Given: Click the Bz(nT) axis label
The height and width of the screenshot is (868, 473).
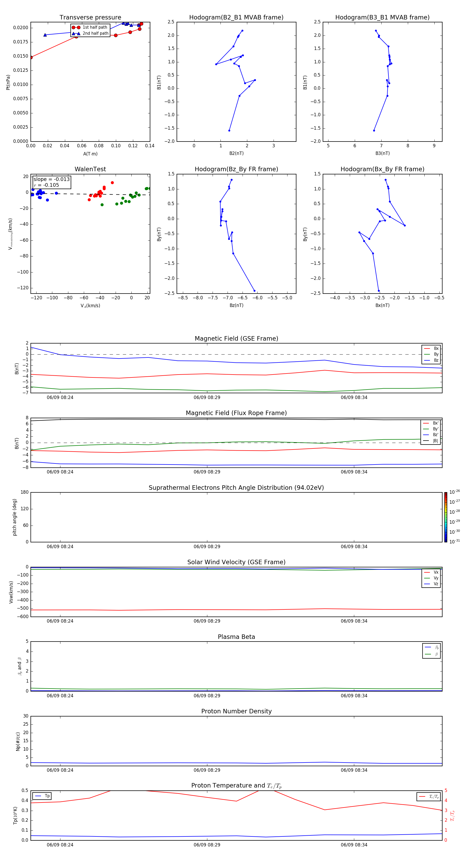Looking at the screenshot, I should pyautogui.click(x=236, y=305).
